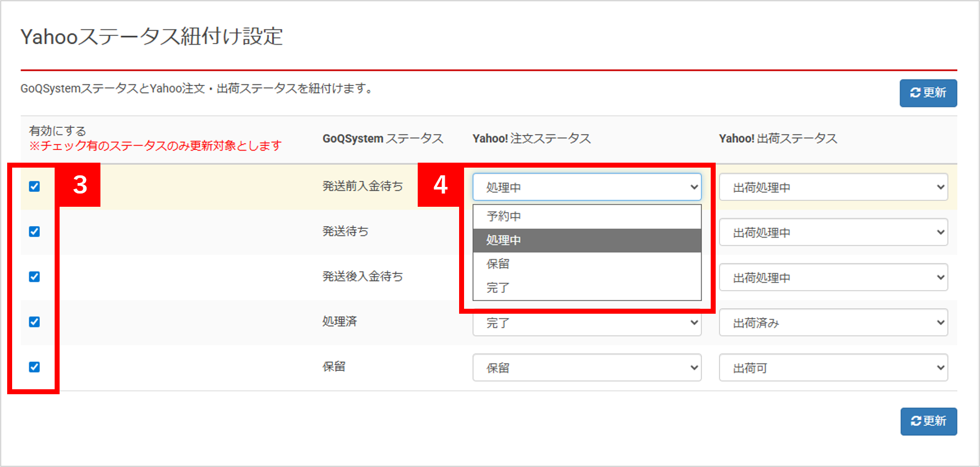Choose 処理中 highlighted option in list
The width and height of the screenshot is (980, 467).
[x=587, y=240]
